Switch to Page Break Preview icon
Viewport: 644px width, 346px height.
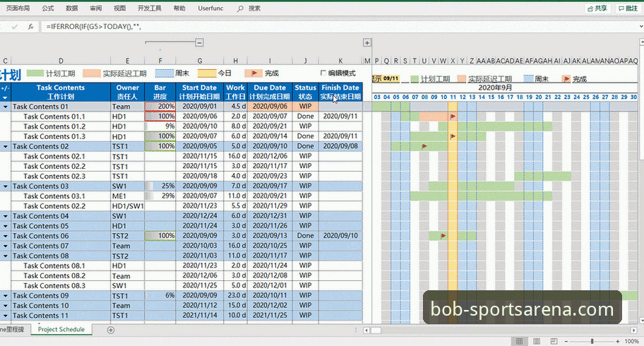pyautogui.click(x=554, y=341)
